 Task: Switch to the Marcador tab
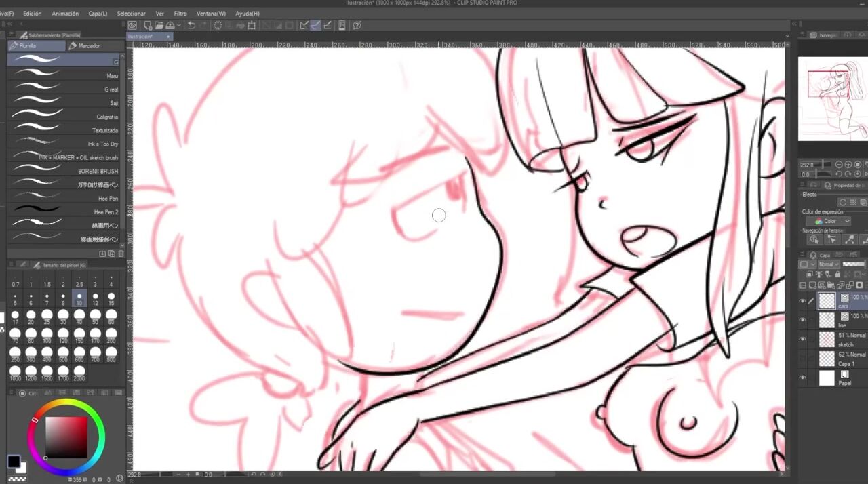click(x=88, y=46)
